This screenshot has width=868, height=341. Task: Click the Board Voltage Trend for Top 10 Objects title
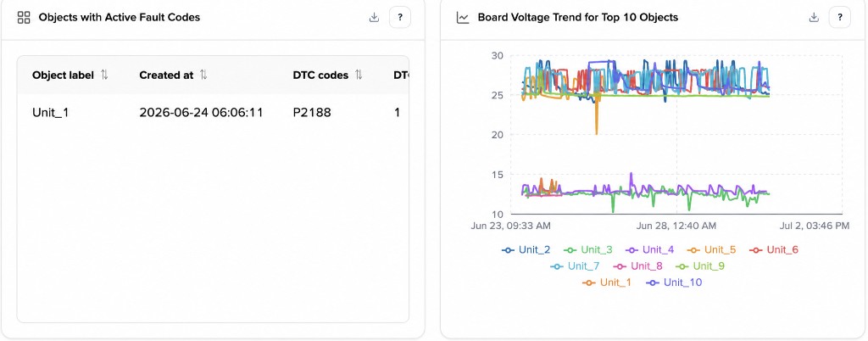tap(578, 17)
